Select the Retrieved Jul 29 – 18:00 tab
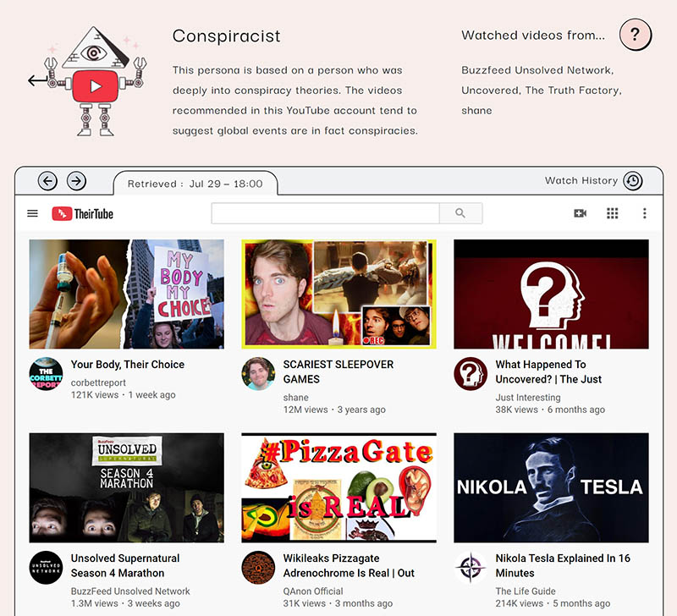Image resolution: width=677 pixels, height=616 pixels. (x=195, y=184)
